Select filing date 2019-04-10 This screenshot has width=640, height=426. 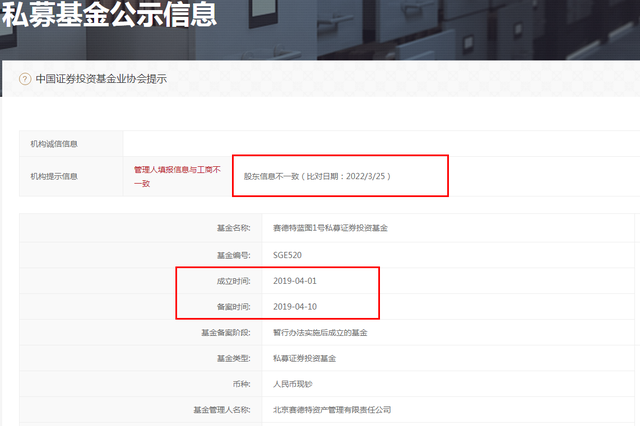tap(295, 306)
